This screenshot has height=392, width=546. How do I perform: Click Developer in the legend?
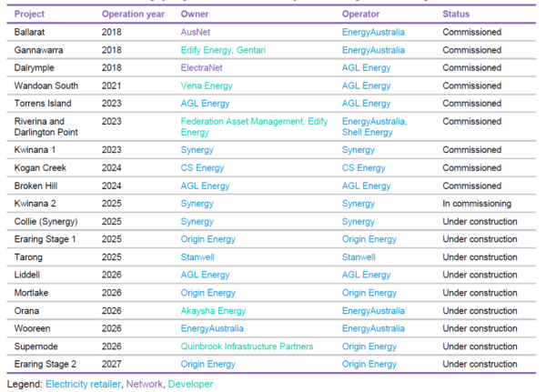(x=190, y=384)
